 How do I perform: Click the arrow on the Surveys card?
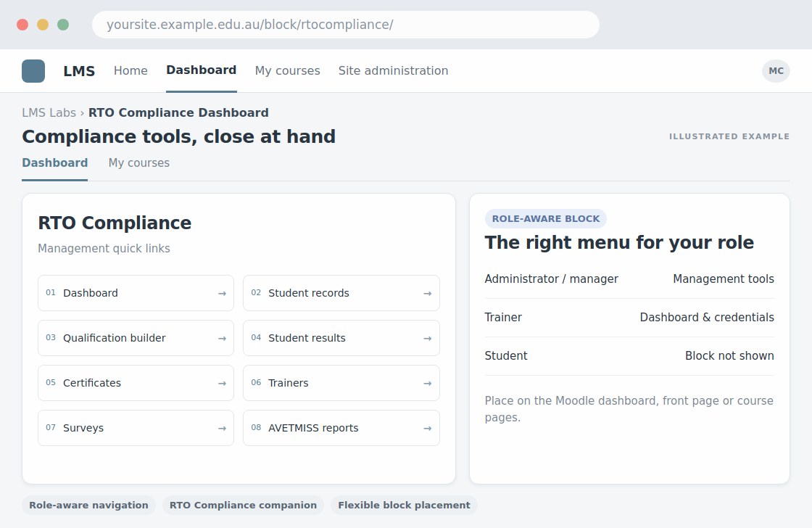point(222,429)
